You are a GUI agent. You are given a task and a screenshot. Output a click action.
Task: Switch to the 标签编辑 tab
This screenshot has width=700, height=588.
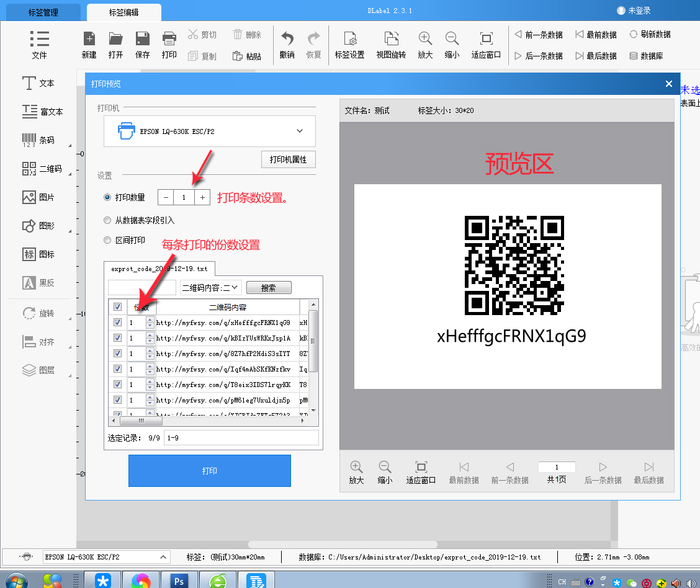(123, 12)
